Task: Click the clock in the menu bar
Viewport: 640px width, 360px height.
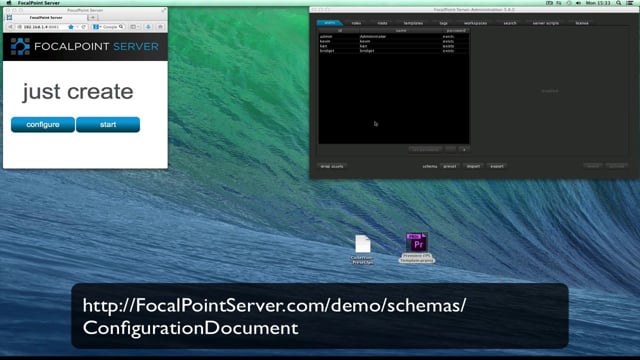Action: [598, 3]
